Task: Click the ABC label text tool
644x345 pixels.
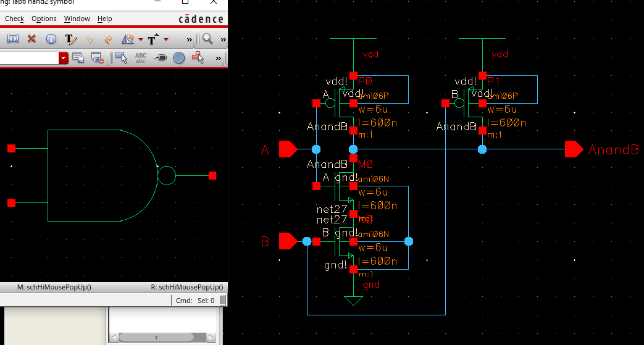Action: pos(140,58)
